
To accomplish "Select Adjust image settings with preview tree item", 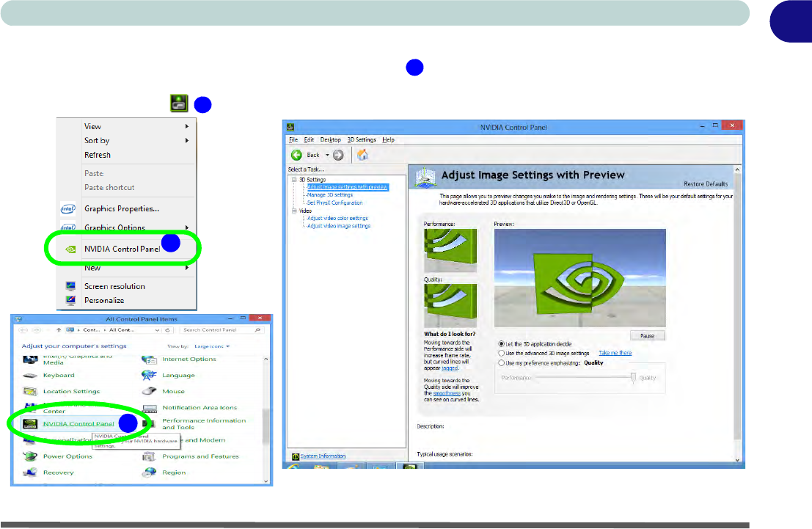I will [x=348, y=187].
